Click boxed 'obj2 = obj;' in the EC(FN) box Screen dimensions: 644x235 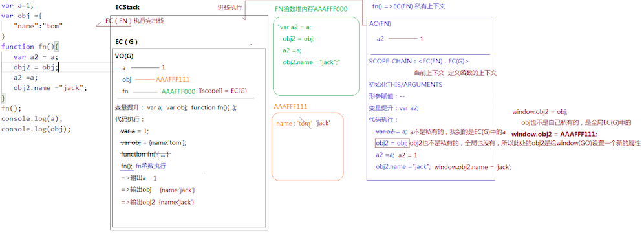click(x=392, y=143)
